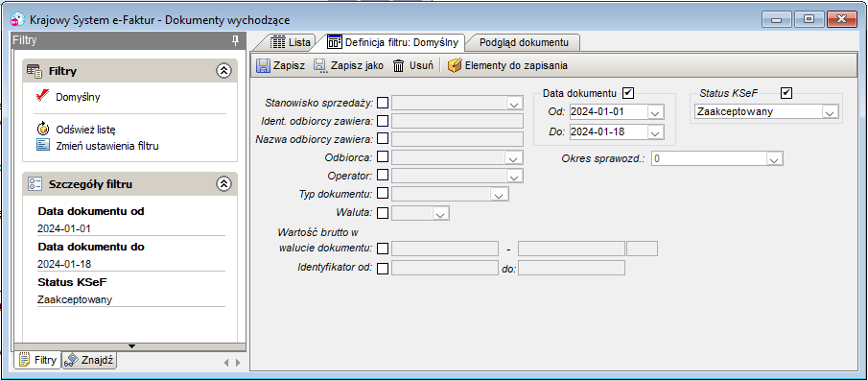The image size is (868, 380).
Task: Click the Zmień ustawienia filtru icon
Action: click(43, 146)
